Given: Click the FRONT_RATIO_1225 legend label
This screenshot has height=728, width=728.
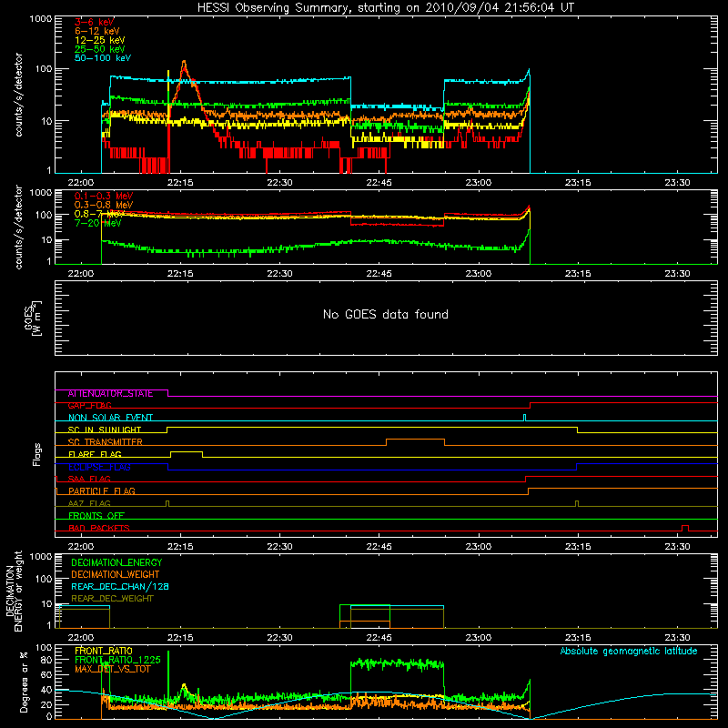Looking at the screenshot, I should coord(117,661).
